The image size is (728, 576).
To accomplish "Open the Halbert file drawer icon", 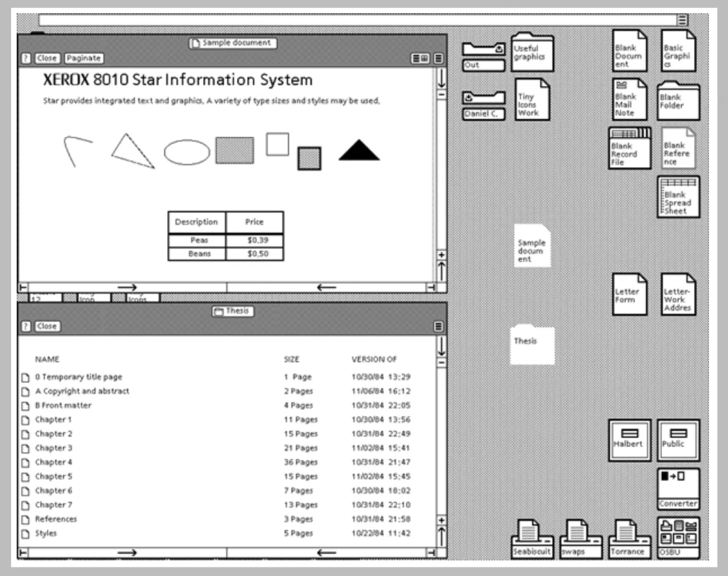I will (x=629, y=440).
